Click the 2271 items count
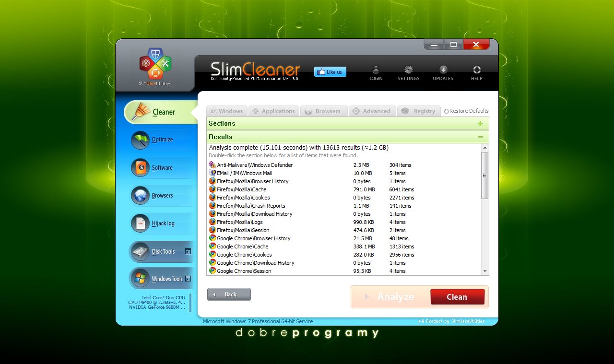Image resolution: width=614 pixels, height=364 pixels. (x=401, y=198)
